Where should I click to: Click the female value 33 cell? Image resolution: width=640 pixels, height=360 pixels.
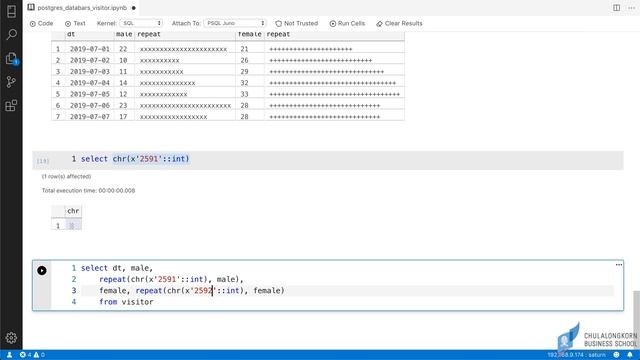(244, 94)
